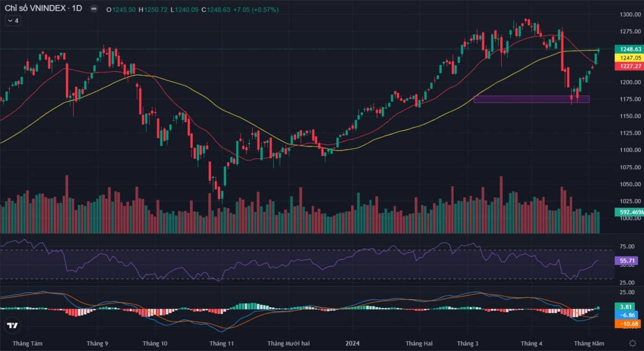
Task: Click the green 1248.63 last price label
Action: (629, 49)
